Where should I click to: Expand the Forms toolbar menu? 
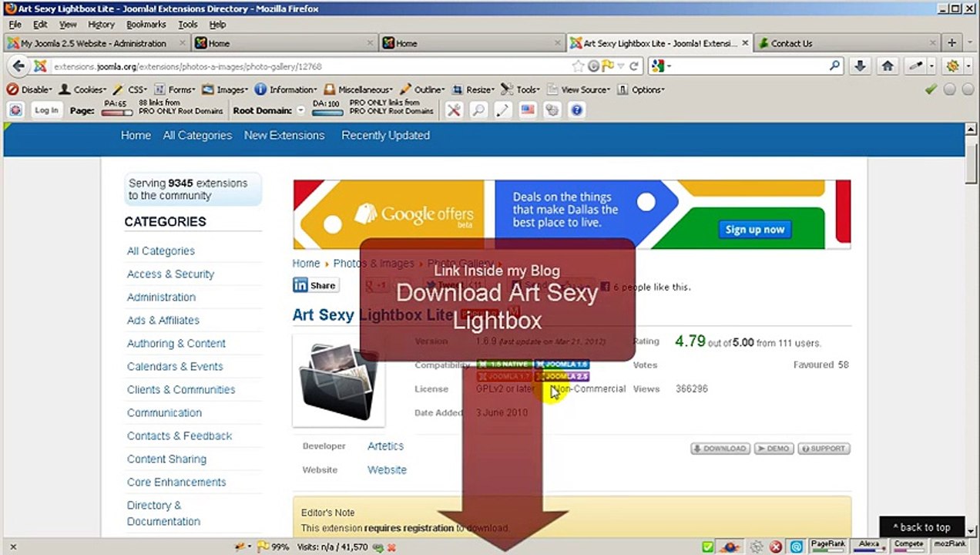pyautogui.click(x=175, y=89)
